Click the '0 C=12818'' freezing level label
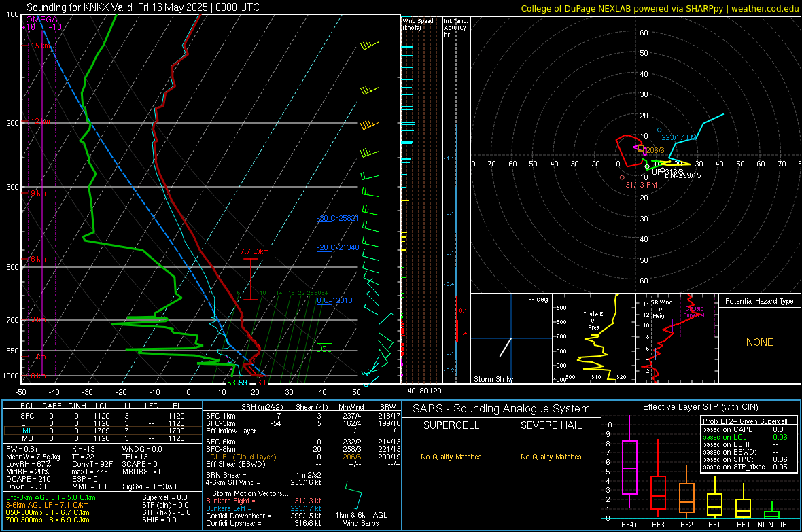The width and height of the screenshot is (802, 532). [335, 300]
